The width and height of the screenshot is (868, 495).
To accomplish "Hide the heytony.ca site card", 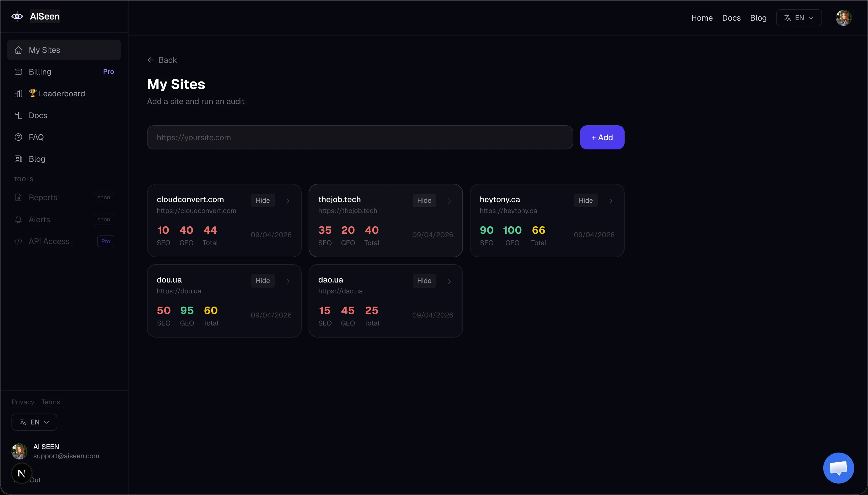I will (585, 200).
